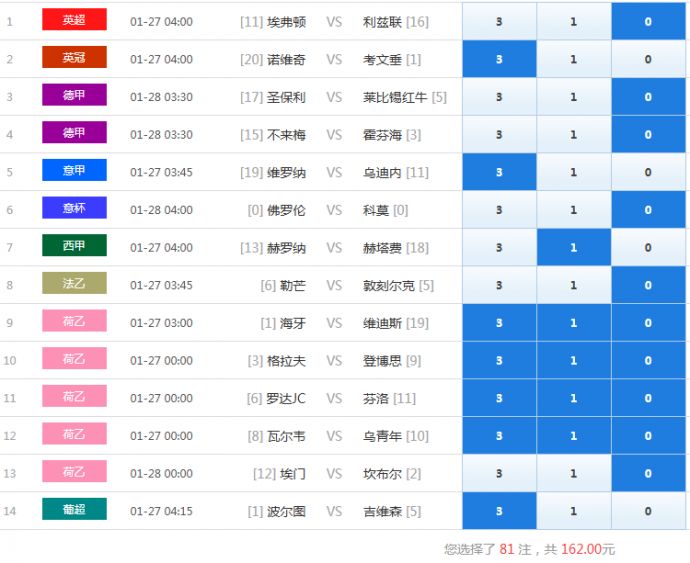Select the 3 option for 埃弗顿 vs 利兹联
The height and width of the screenshot is (563, 690).
pos(499,21)
